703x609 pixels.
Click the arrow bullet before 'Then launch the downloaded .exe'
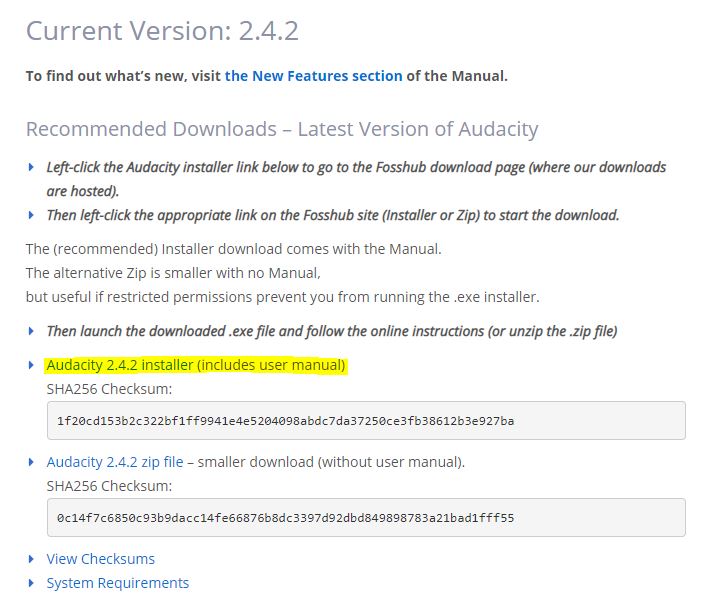tap(31, 331)
